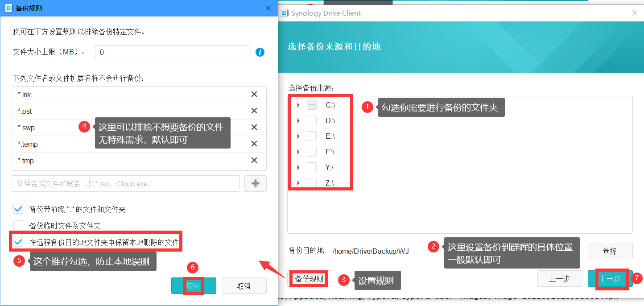This screenshot has width=644, height=306.
Task: Select the *.tmp list entry
Action: pyautogui.click(x=139, y=160)
